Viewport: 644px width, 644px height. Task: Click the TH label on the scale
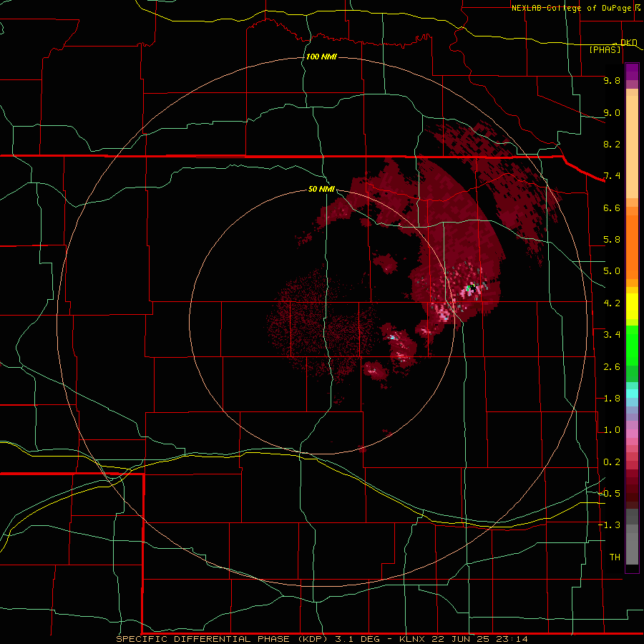click(x=615, y=557)
